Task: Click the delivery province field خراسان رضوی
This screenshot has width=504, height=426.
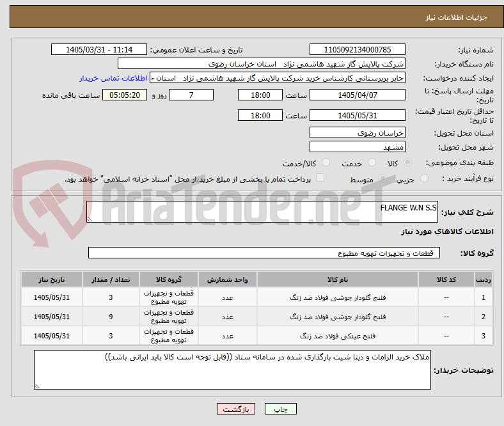Action: click(x=357, y=132)
